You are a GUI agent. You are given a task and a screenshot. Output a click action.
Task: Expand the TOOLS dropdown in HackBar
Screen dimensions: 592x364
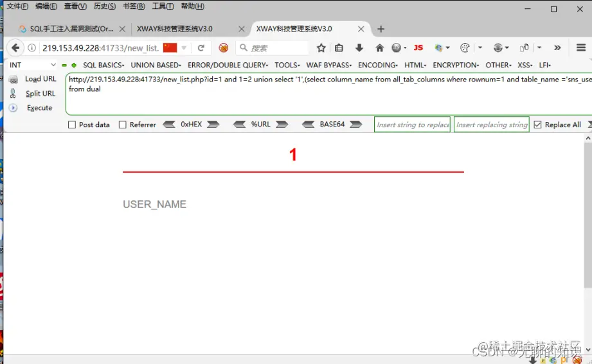coord(287,65)
